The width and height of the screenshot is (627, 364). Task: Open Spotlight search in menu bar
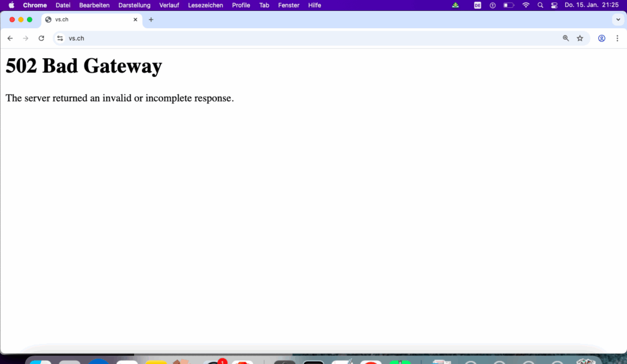coord(540,5)
